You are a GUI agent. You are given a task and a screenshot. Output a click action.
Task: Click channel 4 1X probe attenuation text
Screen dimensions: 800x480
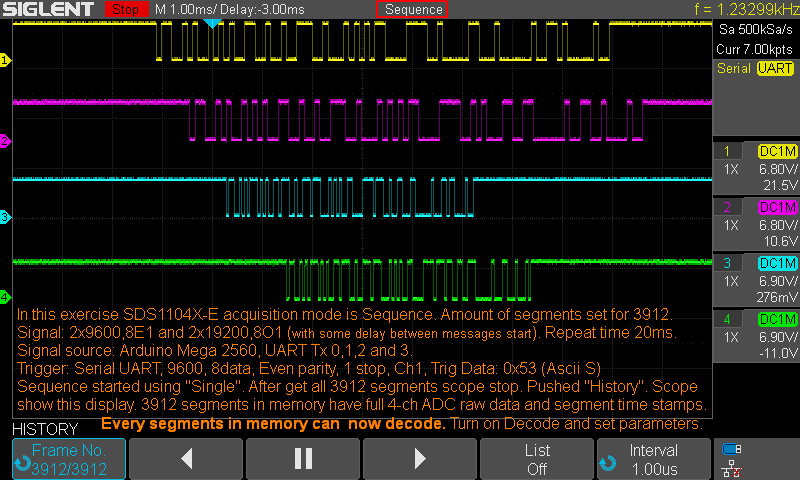(x=731, y=337)
